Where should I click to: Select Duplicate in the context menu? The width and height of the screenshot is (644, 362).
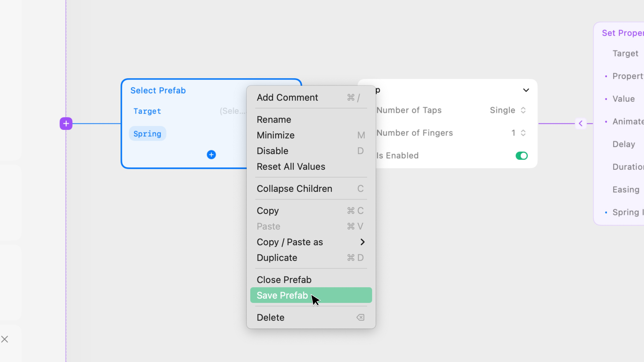coord(277,258)
